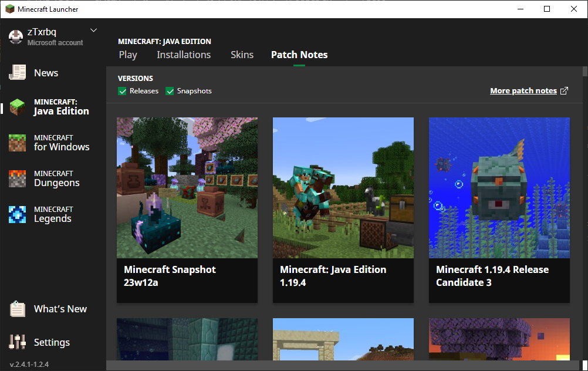Open What's New clipboard icon
Viewport: 588px width, 371px height.
pos(17,309)
